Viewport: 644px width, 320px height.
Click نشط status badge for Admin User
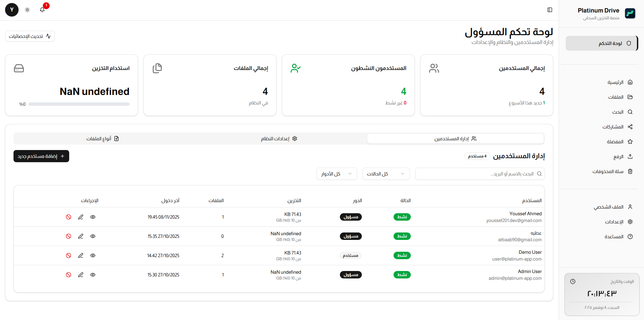402,275
